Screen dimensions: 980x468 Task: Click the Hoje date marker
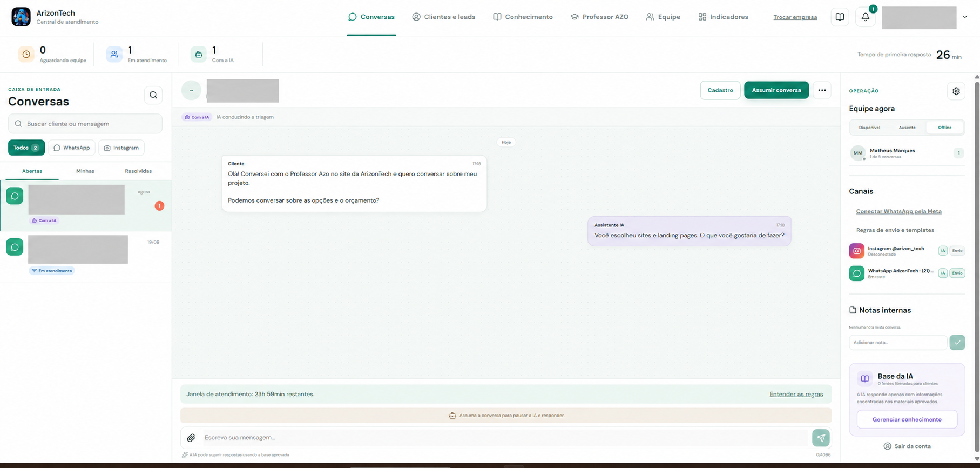pyautogui.click(x=506, y=142)
